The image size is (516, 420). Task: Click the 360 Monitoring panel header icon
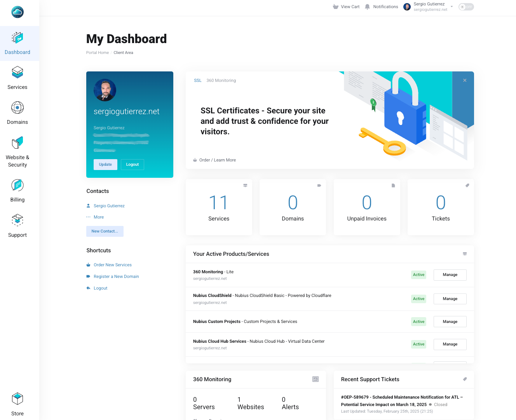[316, 379]
